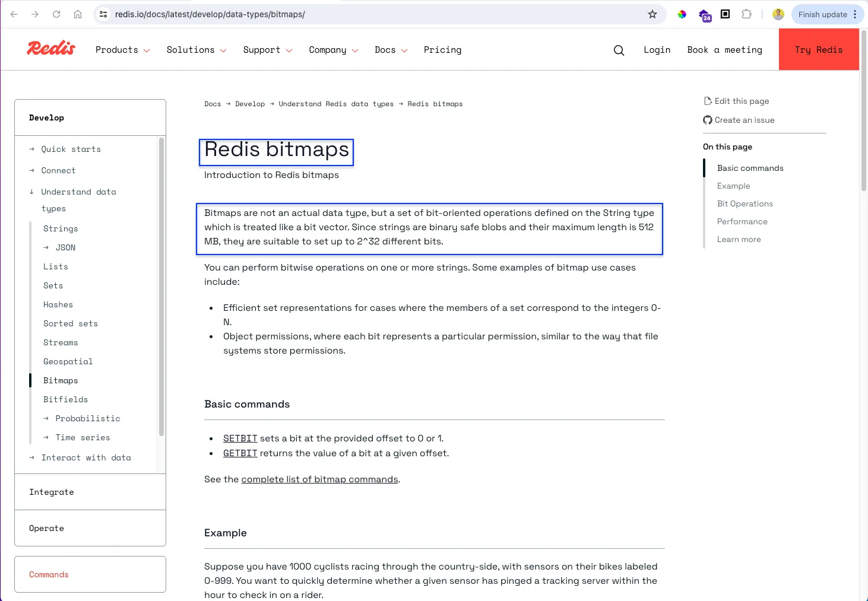Jump to Basic commands in page outline

click(750, 168)
